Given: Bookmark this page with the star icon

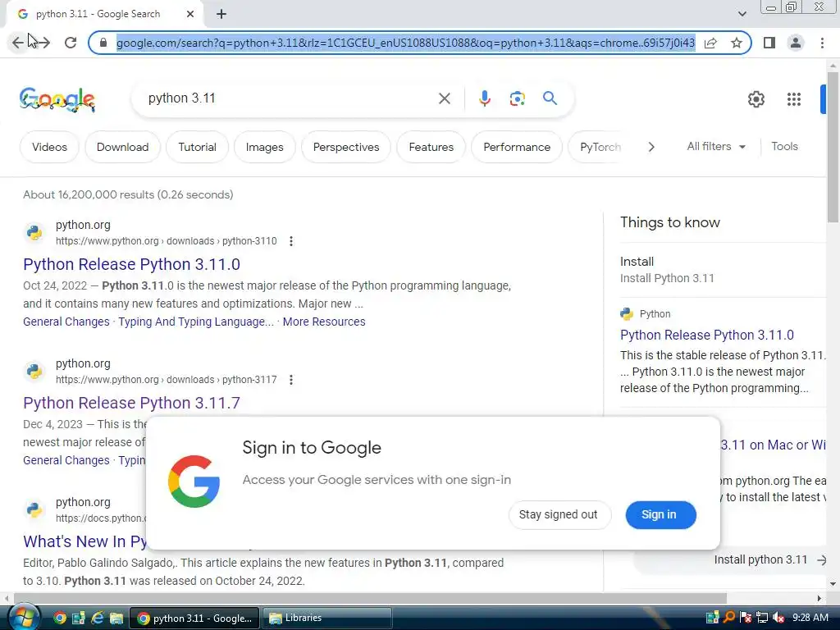Looking at the screenshot, I should tap(737, 43).
